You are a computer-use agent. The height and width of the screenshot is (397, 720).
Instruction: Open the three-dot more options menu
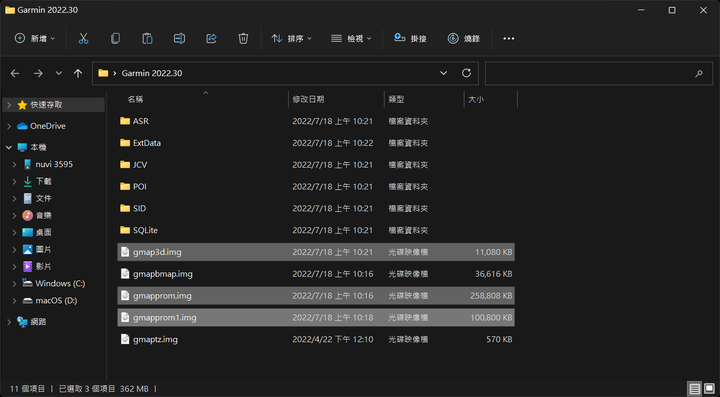pyautogui.click(x=509, y=39)
